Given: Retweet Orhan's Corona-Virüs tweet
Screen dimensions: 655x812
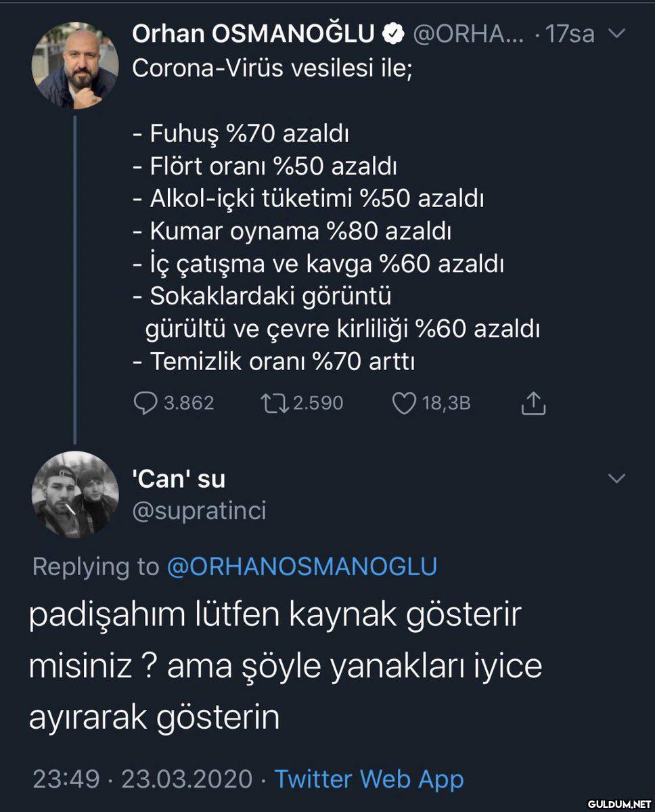Looking at the screenshot, I should [x=275, y=403].
